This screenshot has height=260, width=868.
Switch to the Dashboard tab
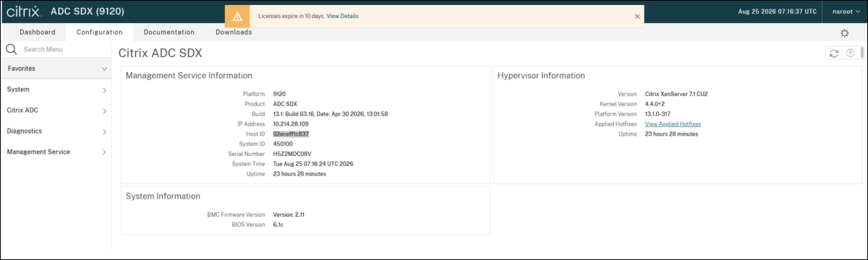tap(37, 32)
